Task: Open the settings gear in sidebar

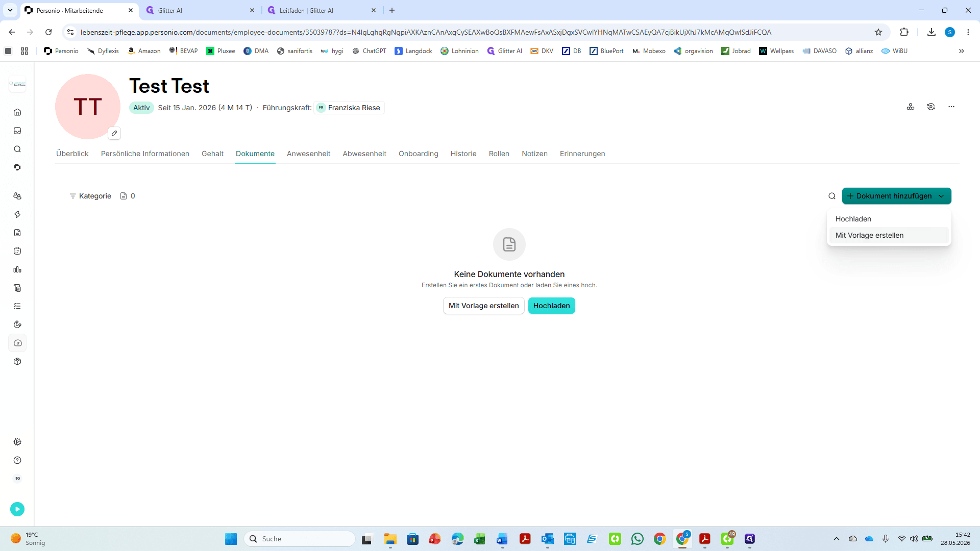Action: 17,442
